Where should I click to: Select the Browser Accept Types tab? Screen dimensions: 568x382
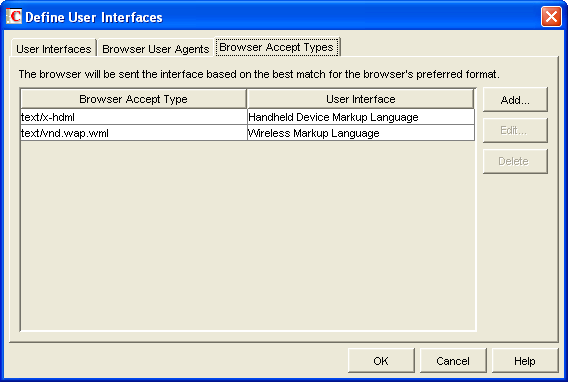click(x=277, y=47)
